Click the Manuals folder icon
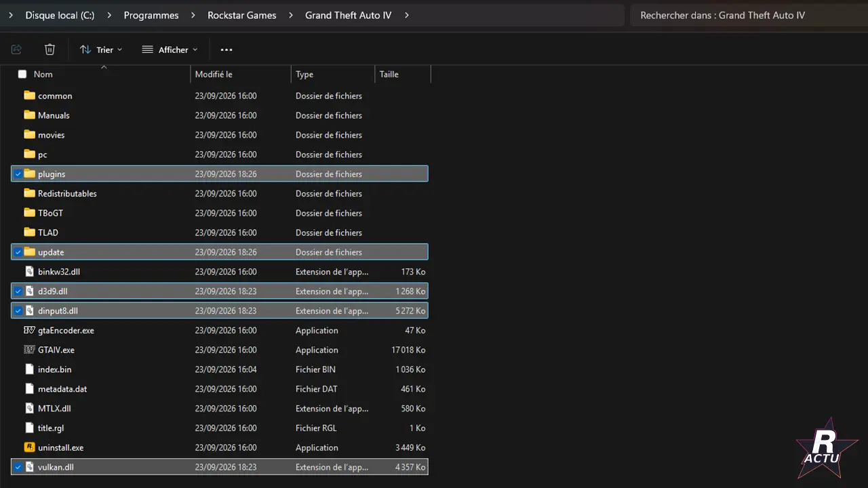Image resolution: width=868 pixels, height=488 pixels. [x=29, y=115]
